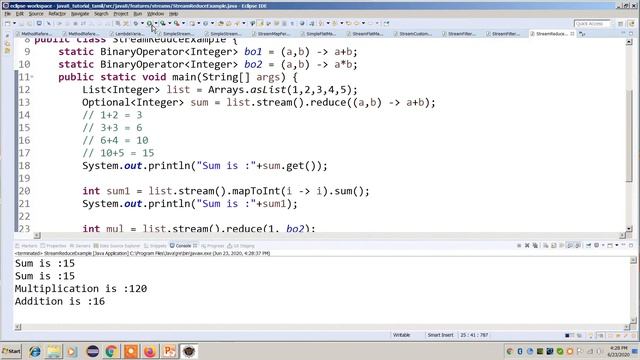Open the Source menu
This screenshot has width=640, height=360.
(x=36, y=13)
